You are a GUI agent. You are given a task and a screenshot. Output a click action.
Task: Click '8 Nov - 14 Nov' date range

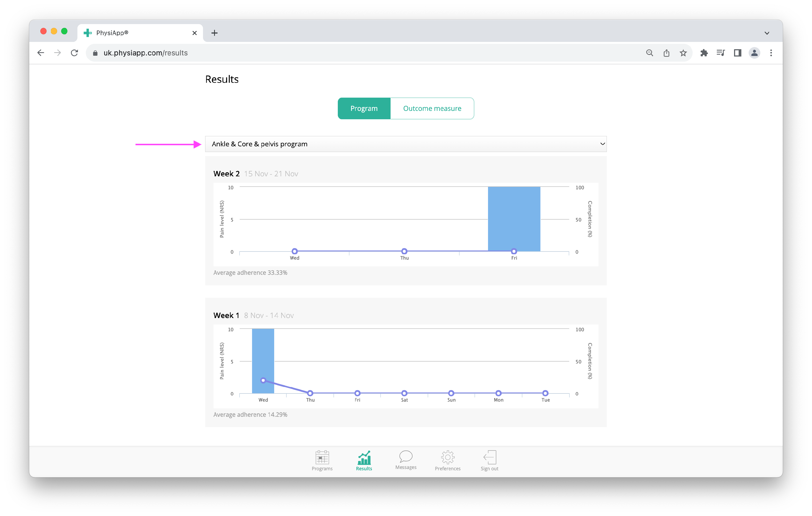coord(269,315)
